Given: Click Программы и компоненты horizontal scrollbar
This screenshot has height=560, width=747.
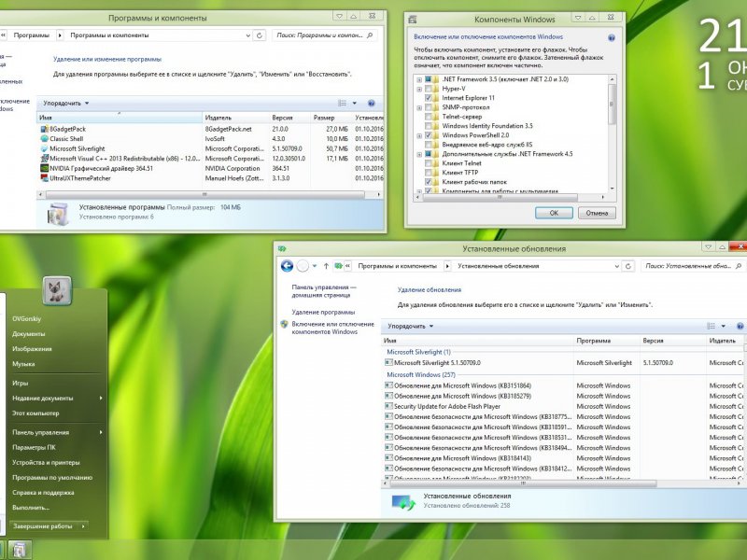Looking at the screenshot, I should coord(204,194).
